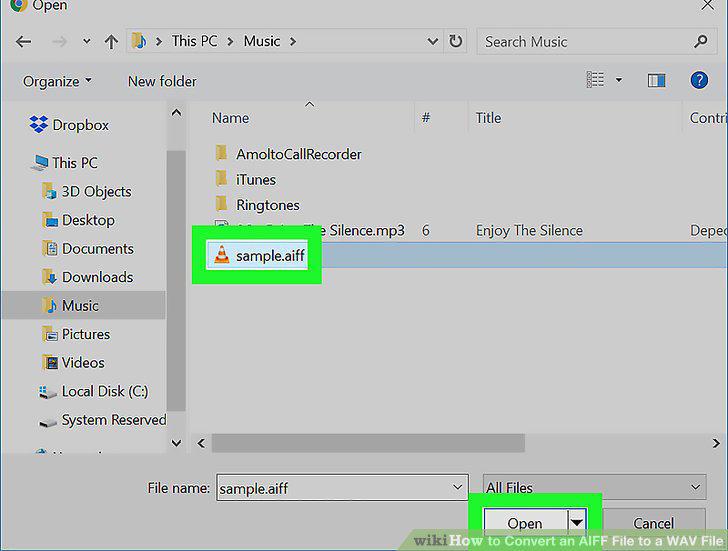Select the AmoltoCallRecorder folder
728x551 pixels.
click(x=288, y=154)
